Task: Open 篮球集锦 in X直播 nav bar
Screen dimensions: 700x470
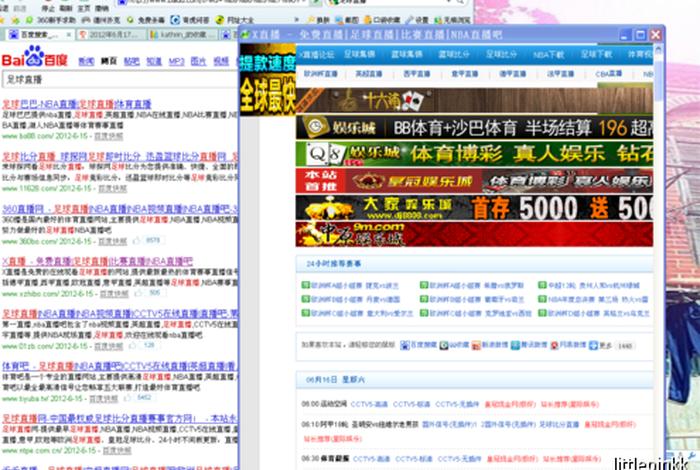Action: coord(406,54)
